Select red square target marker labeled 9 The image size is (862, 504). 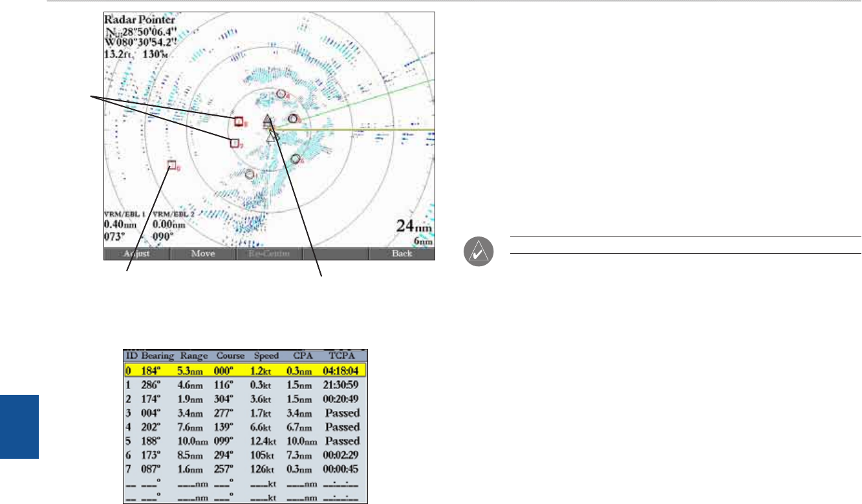pyautogui.click(x=235, y=143)
